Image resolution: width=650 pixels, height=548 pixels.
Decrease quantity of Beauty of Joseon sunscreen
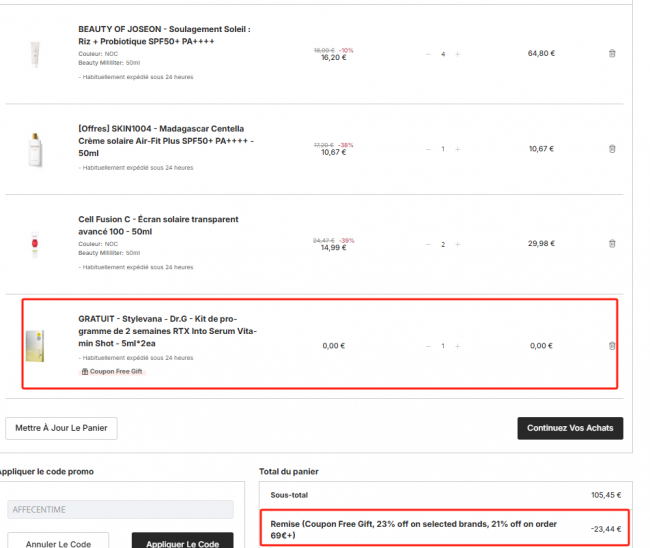(x=428, y=54)
